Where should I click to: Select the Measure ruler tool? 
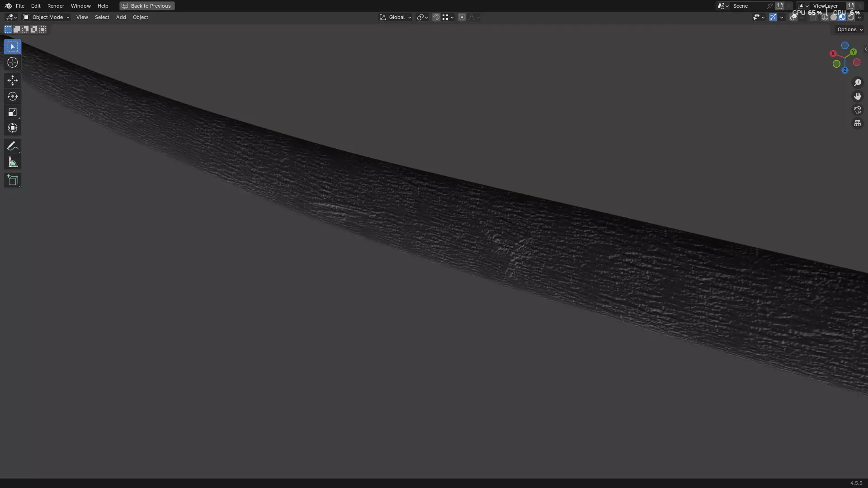[x=12, y=162]
